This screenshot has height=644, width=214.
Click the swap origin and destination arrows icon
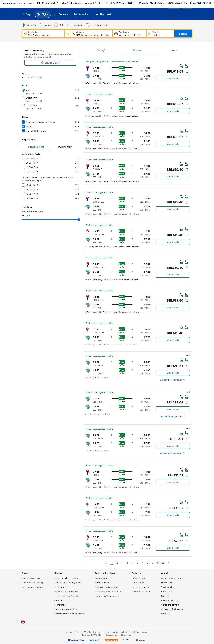[67, 34]
